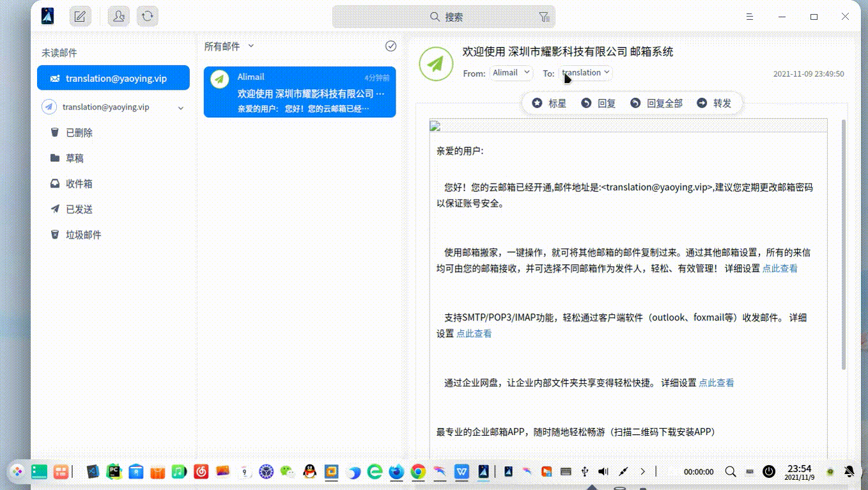The image size is (868, 490).
Task: Launch WPS Writer from the taskbar
Action: 461,471
